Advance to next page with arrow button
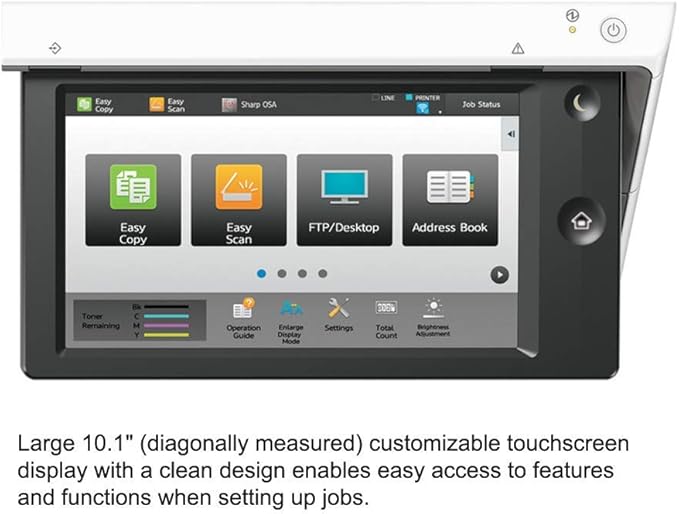 pyautogui.click(x=499, y=275)
